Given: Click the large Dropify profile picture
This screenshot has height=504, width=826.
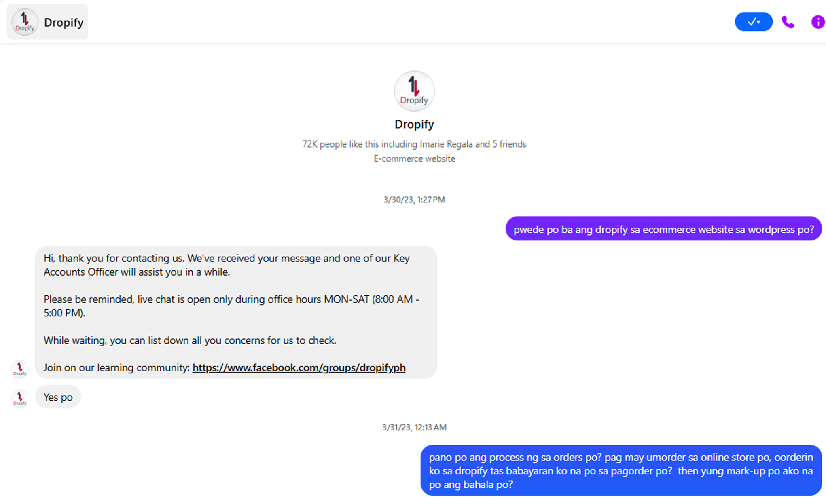Looking at the screenshot, I should (x=414, y=91).
